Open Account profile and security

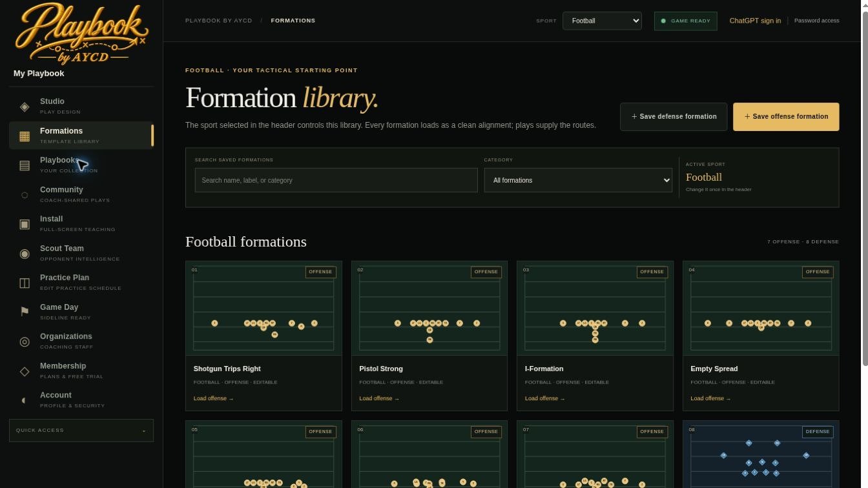click(81, 400)
